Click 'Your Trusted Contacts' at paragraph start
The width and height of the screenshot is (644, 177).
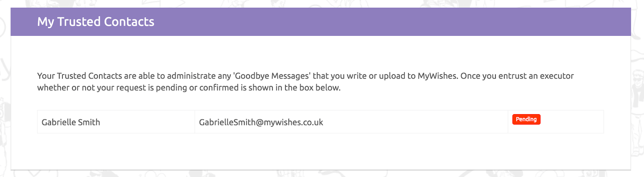pos(80,76)
